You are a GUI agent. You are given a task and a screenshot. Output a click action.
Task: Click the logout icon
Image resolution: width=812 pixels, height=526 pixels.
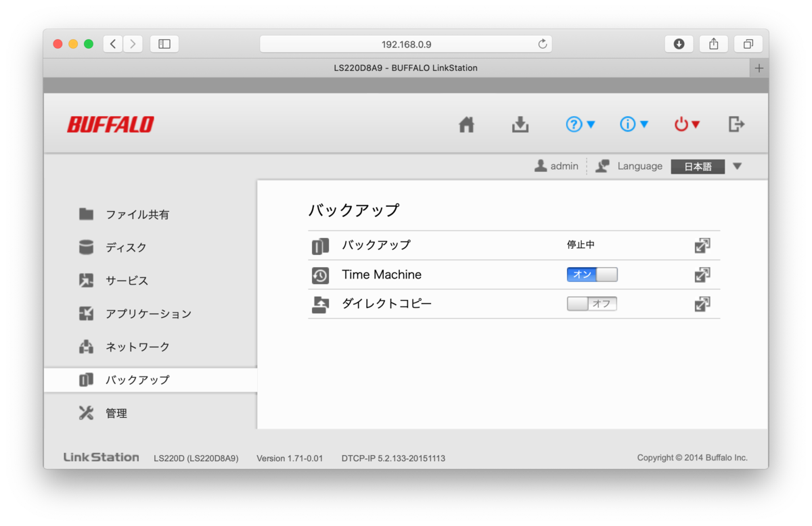[x=736, y=124]
